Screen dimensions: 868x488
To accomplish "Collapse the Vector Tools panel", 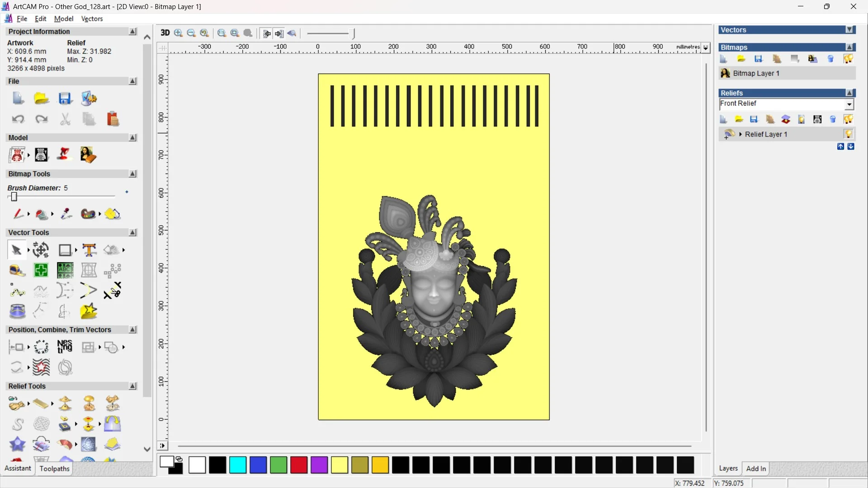I will (132, 232).
